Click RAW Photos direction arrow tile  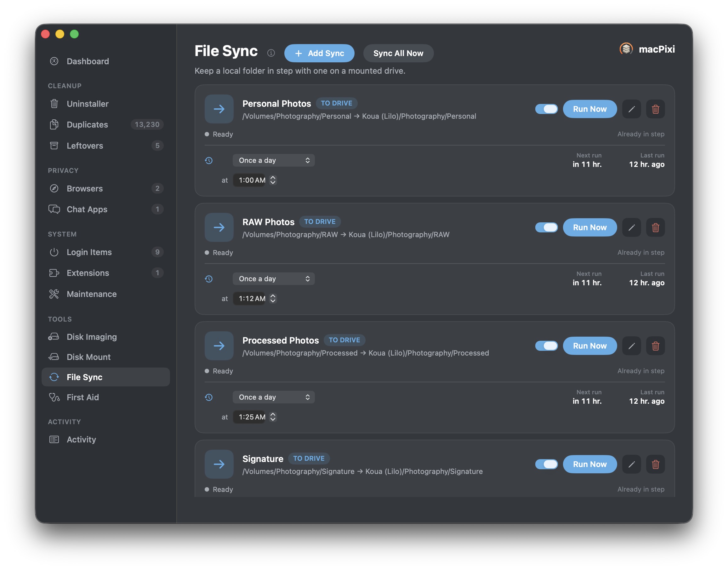[x=219, y=228]
